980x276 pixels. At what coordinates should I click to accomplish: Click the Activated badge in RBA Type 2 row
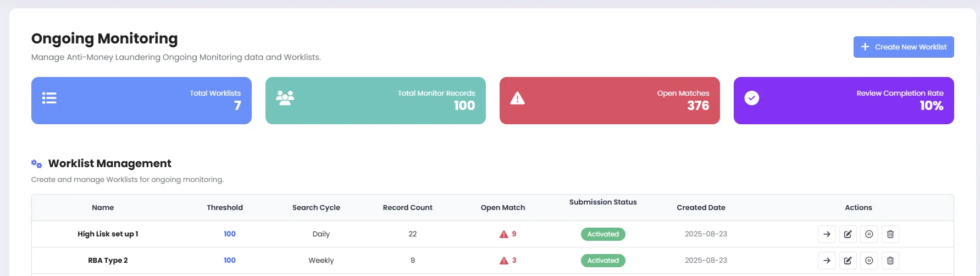pyautogui.click(x=603, y=261)
